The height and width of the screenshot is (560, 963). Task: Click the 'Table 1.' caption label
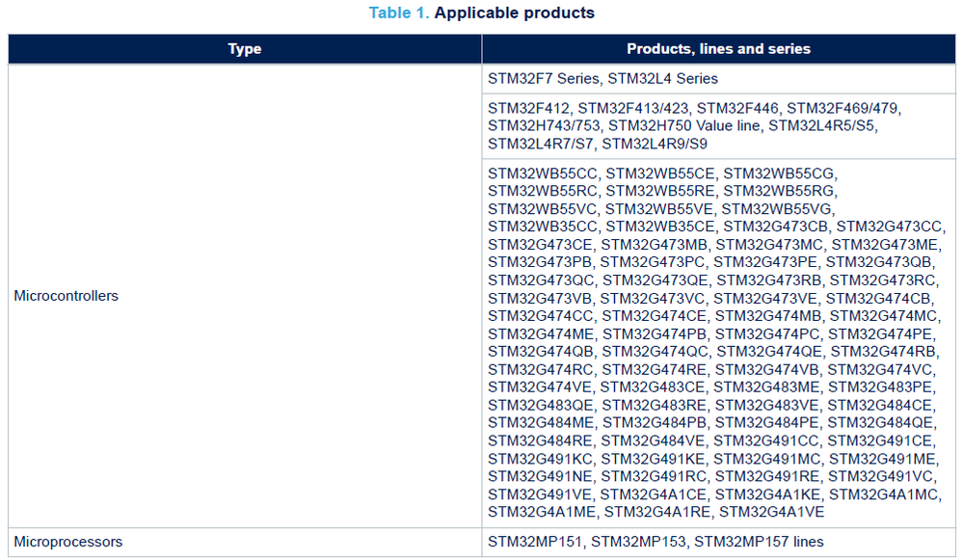pyautogui.click(x=398, y=13)
